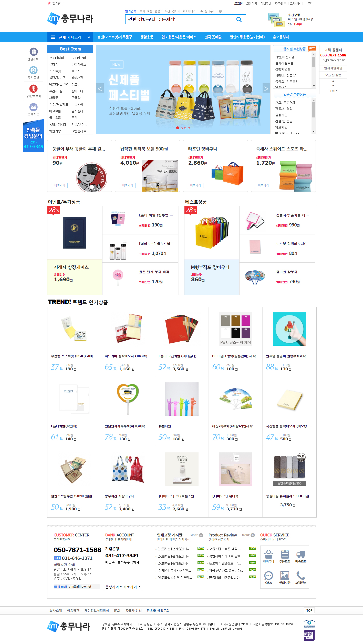
Task: Open the 상패/트로피 sidebar icon
Action: (33, 89)
